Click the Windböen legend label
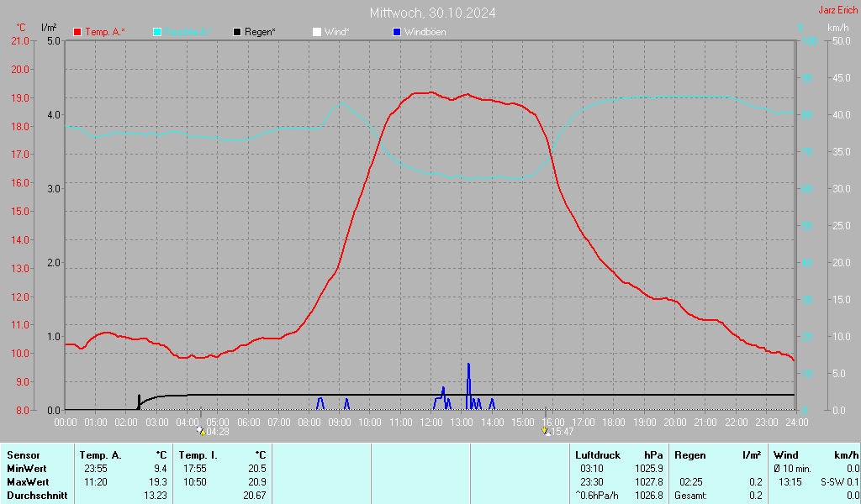The width and height of the screenshot is (861, 504). click(425, 32)
